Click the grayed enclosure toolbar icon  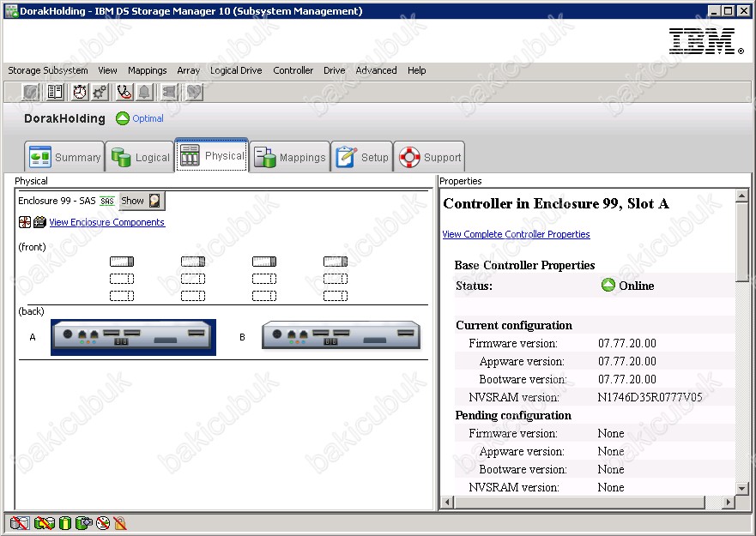pyautogui.click(x=169, y=92)
